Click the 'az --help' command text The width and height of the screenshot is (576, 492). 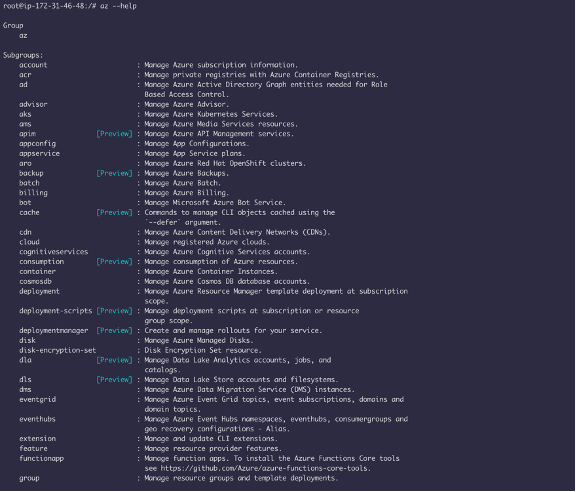coord(118,6)
